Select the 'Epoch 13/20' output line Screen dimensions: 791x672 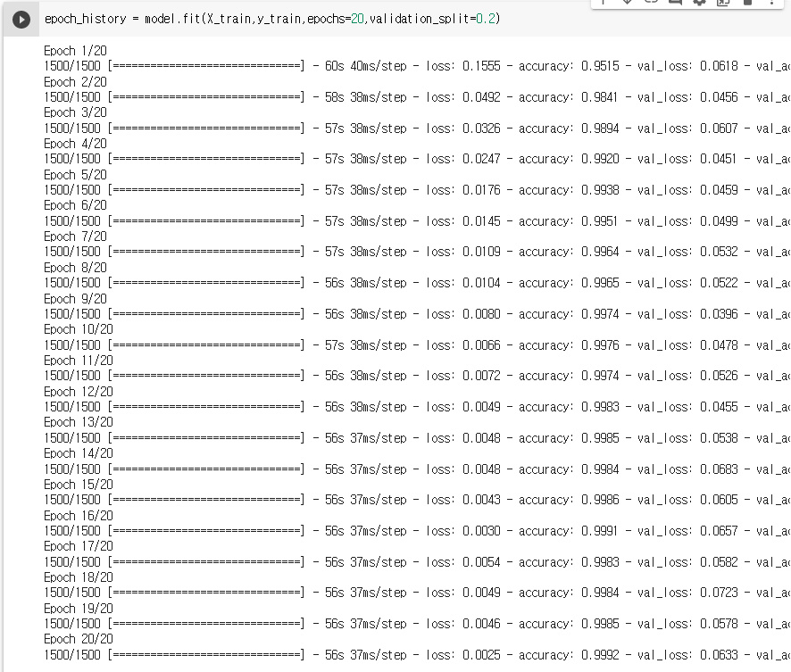point(79,422)
